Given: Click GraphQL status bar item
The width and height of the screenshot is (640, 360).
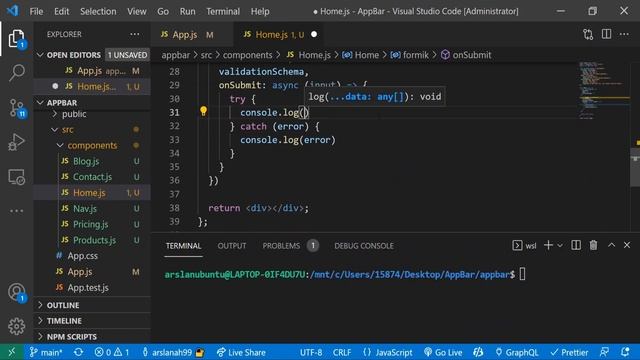Looking at the screenshot, I should [x=517, y=352].
